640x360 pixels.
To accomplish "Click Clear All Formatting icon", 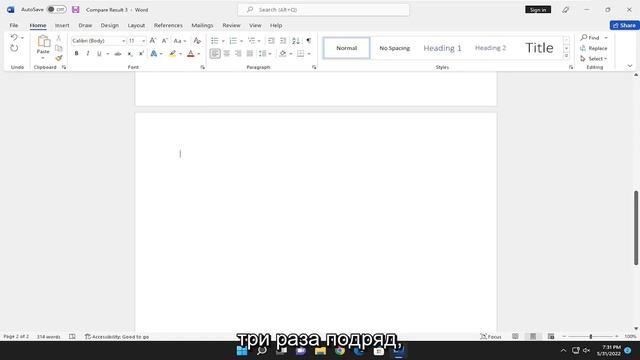I will tap(197, 40).
